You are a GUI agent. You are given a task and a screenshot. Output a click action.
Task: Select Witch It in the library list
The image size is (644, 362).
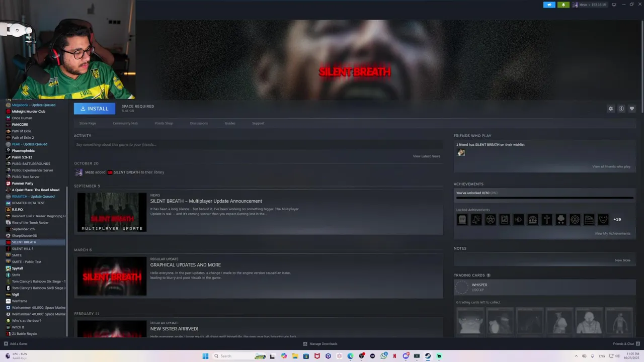18,327
